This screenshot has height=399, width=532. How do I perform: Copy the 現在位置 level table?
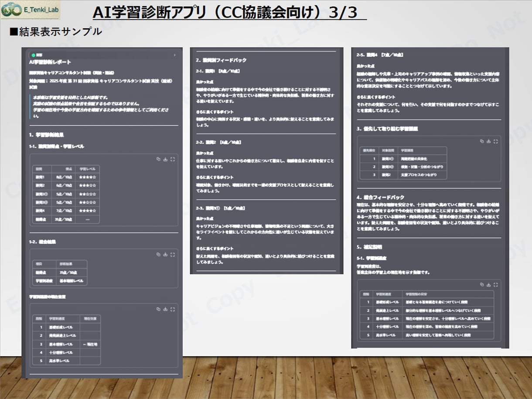point(158,309)
